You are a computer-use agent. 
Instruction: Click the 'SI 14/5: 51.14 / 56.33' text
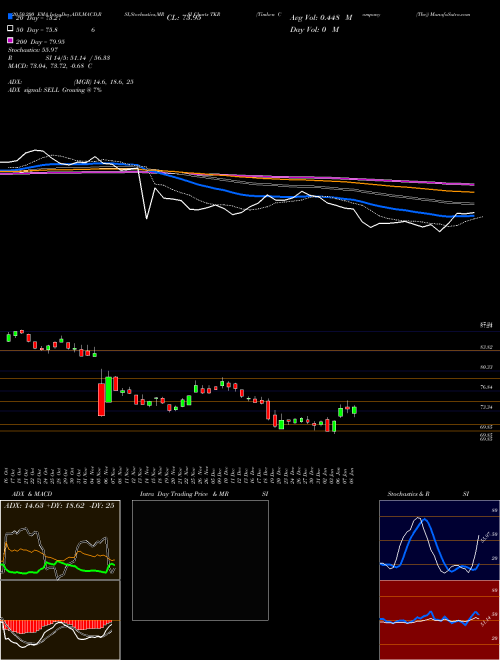tap(77, 58)
